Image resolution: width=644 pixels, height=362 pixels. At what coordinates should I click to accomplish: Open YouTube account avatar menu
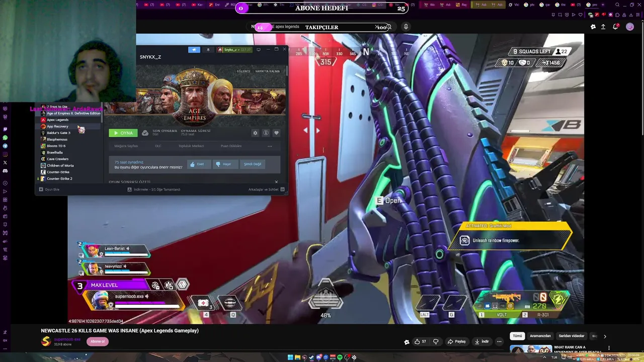click(630, 27)
